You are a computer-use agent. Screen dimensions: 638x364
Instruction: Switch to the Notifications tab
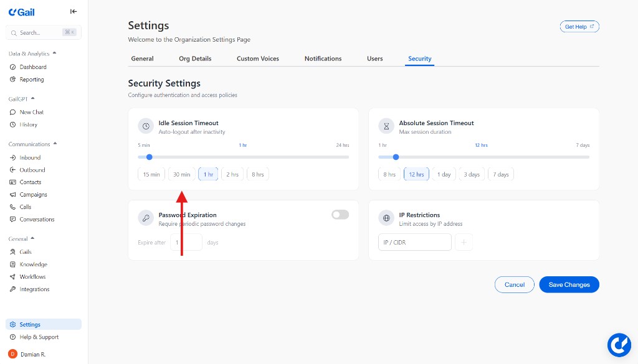323,58
